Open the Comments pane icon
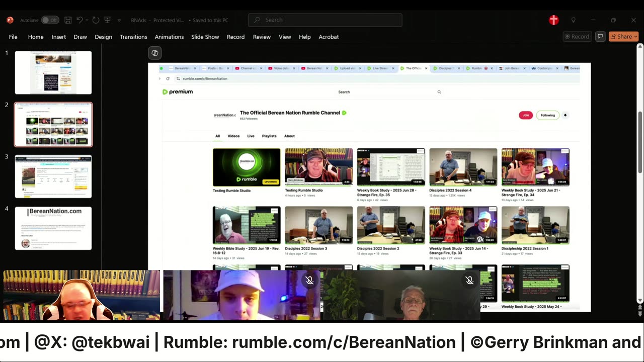The width and height of the screenshot is (644, 362). pyautogui.click(x=600, y=37)
